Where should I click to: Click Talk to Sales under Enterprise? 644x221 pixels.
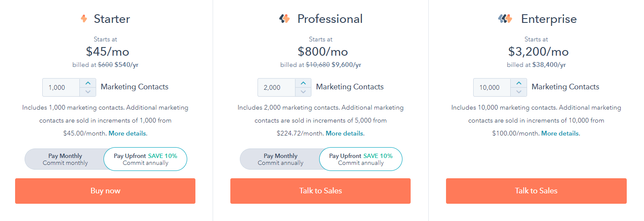tap(536, 191)
